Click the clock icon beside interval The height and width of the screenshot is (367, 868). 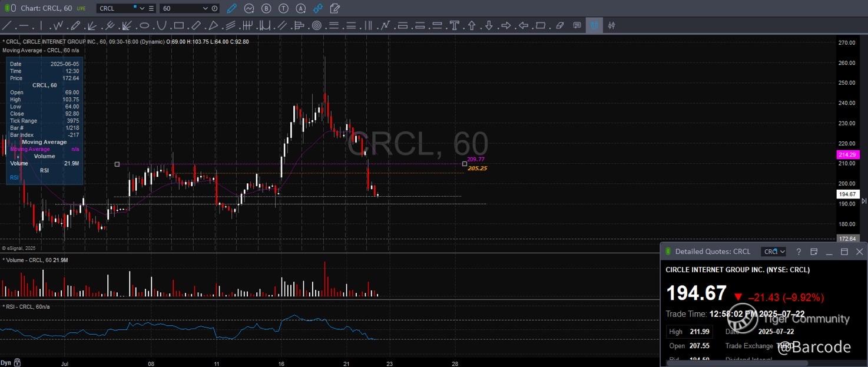(214, 8)
